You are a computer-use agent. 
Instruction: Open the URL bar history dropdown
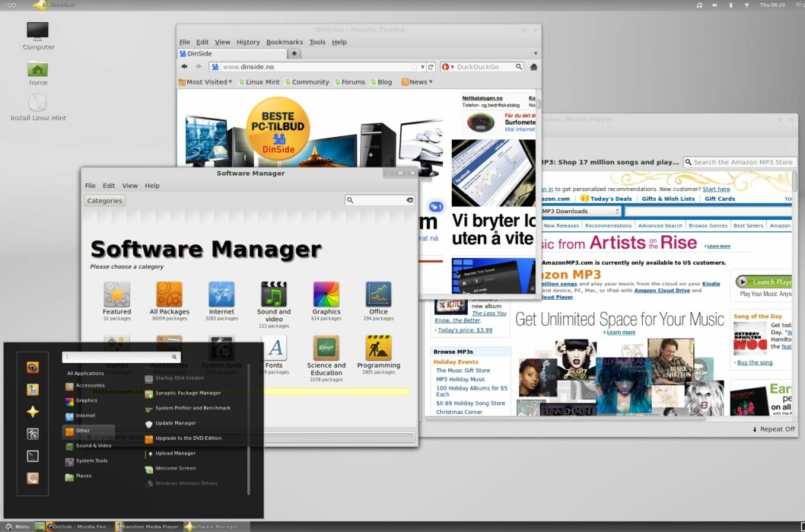tap(422, 67)
